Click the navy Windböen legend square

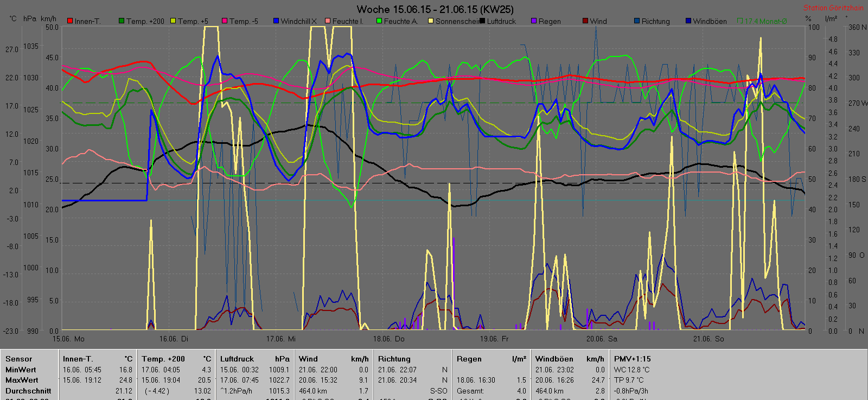pyautogui.click(x=688, y=21)
